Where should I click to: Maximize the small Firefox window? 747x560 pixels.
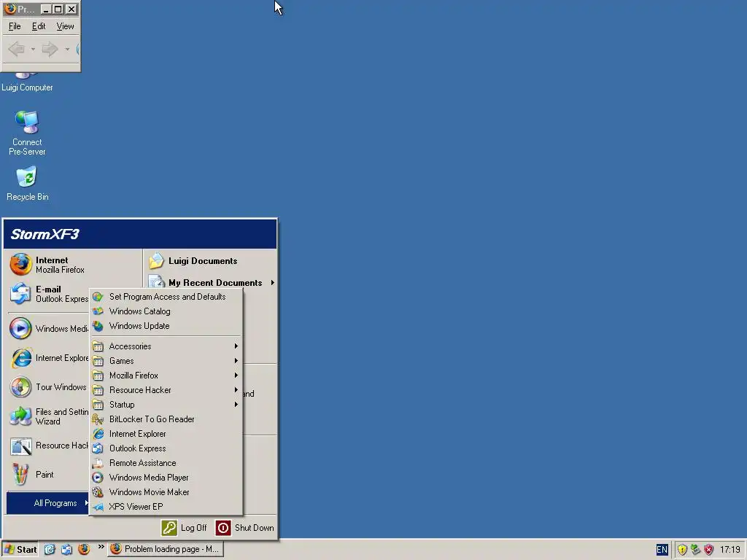pyautogui.click(x=58, y=9)
